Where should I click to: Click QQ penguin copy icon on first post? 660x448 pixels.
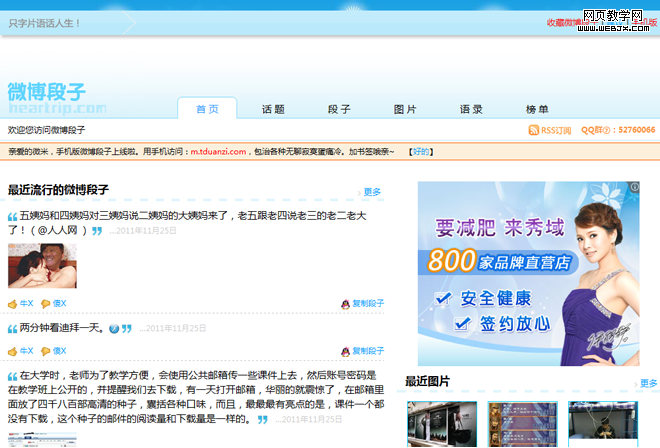tap(345, 303)
